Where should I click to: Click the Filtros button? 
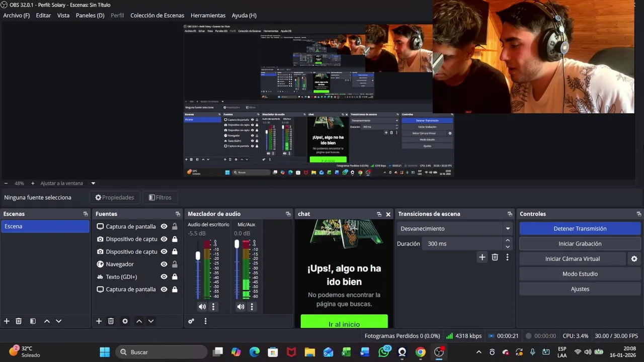[x=160, y=198]
